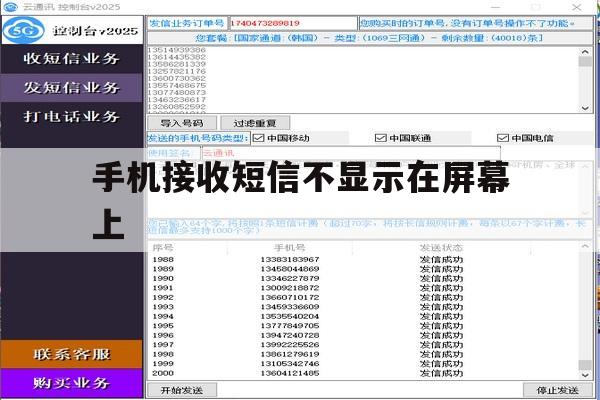This screenshot has height=400, width=600.
Task: Click results table scrollbar down arrow
Action: pyautogui.click(x=585, y=375)
